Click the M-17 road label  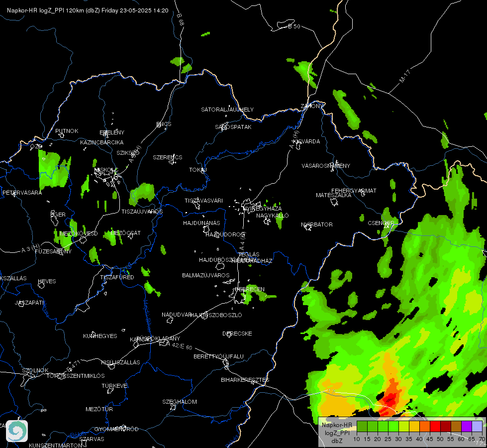pyautogui.click(x=405, y=76)
